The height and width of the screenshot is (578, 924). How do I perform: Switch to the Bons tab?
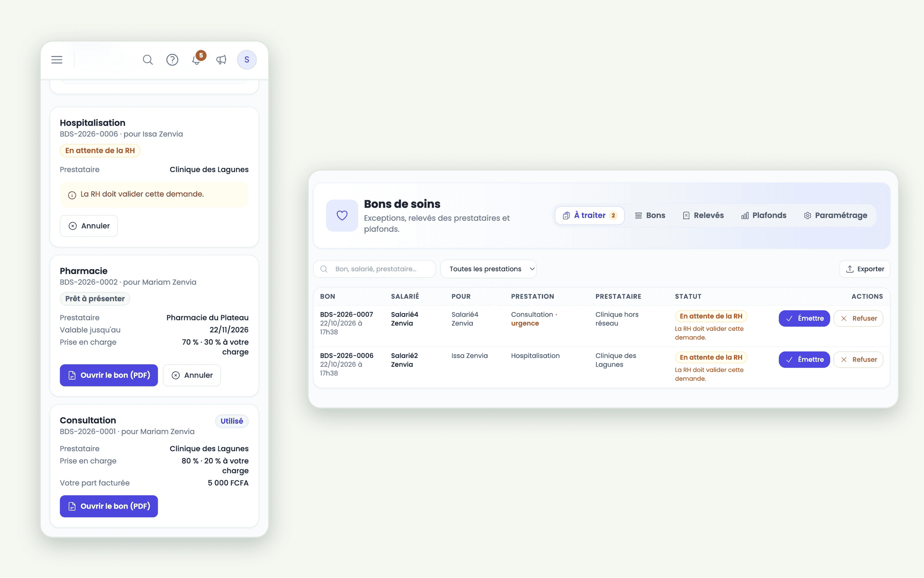(x=650, y=216)
